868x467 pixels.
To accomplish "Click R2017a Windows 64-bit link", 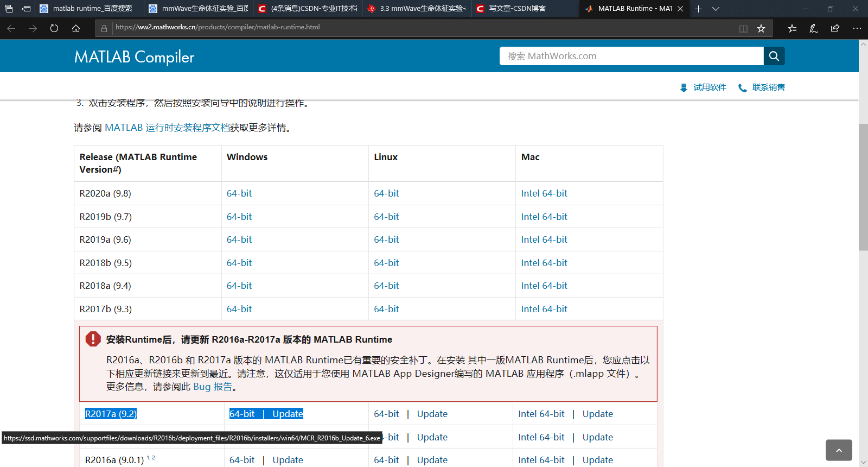I will click(242, 414).
